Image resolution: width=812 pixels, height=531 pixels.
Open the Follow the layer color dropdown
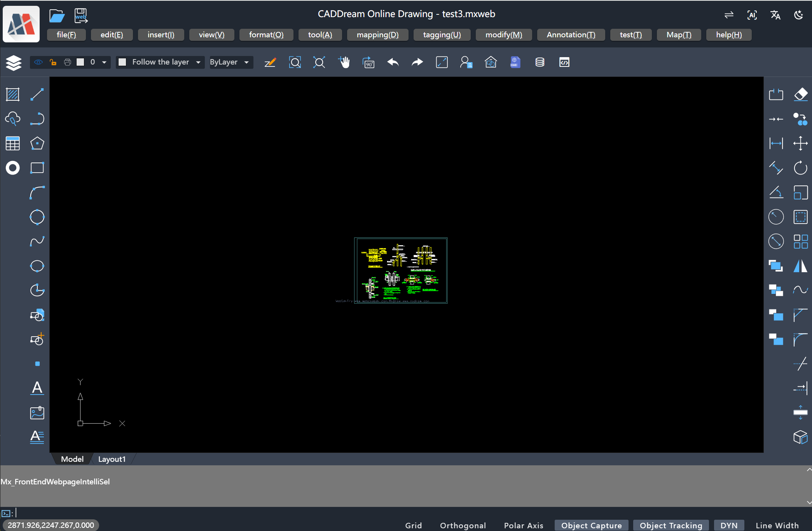pos(198,62)
